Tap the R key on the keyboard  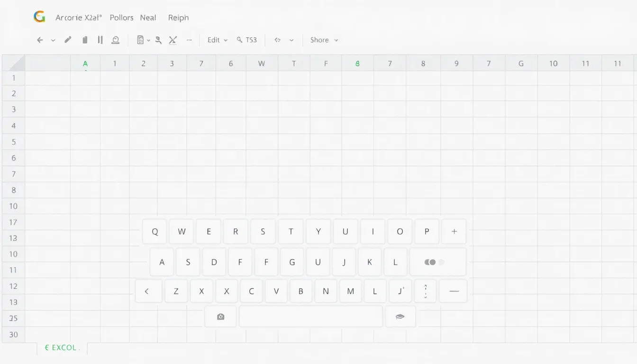click(236, 232)
